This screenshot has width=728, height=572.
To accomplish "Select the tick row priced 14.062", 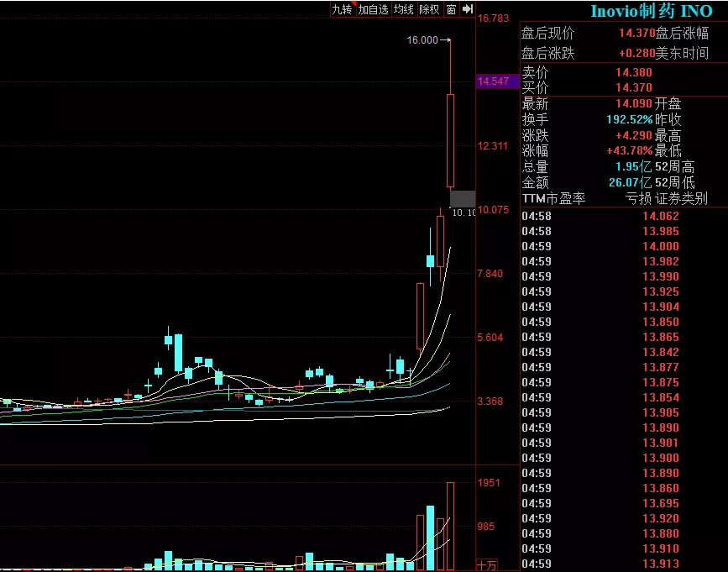I will (623, 216).
